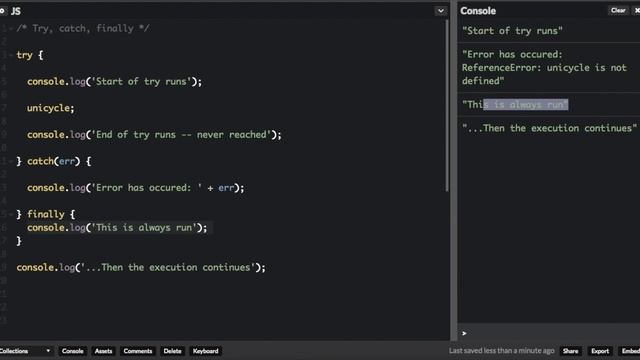
Task: Click "...Then the execution continues" console entry
Action: 549,128
